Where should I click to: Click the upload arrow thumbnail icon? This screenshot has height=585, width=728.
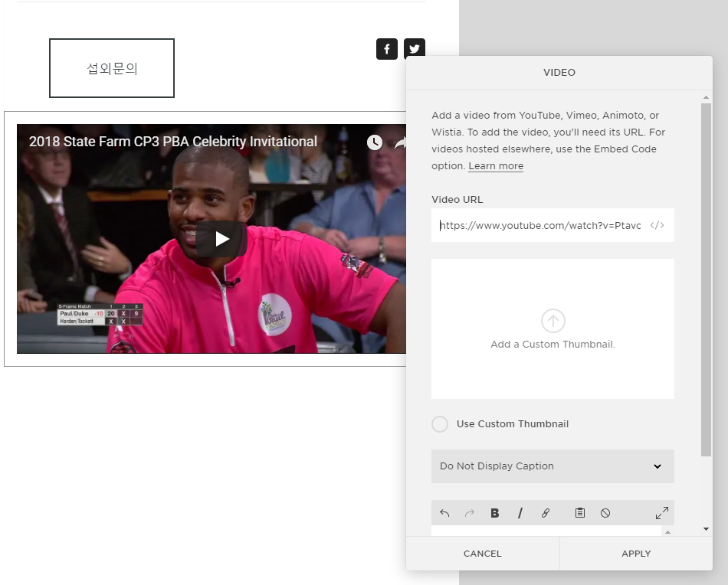tap(553, 321)
